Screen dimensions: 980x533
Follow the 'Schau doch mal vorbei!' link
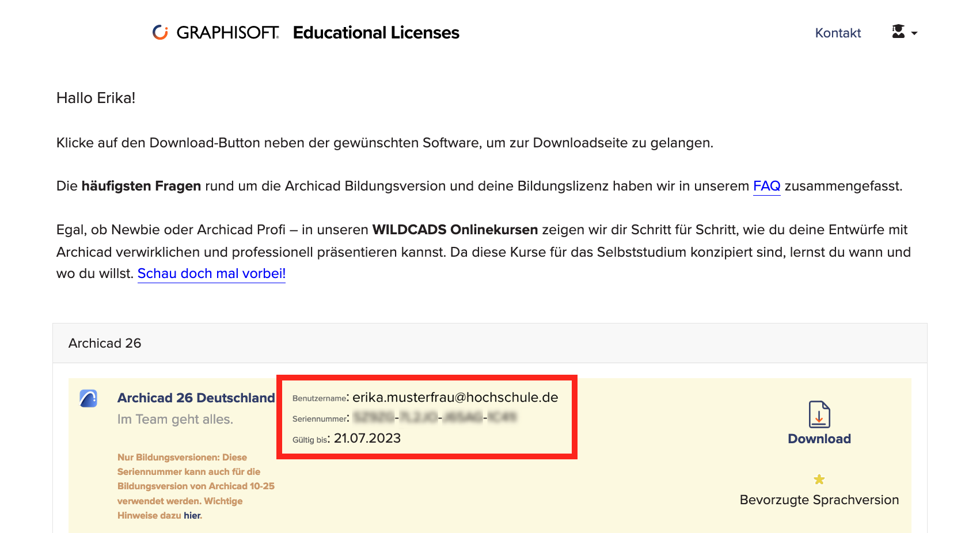[211, 273]
